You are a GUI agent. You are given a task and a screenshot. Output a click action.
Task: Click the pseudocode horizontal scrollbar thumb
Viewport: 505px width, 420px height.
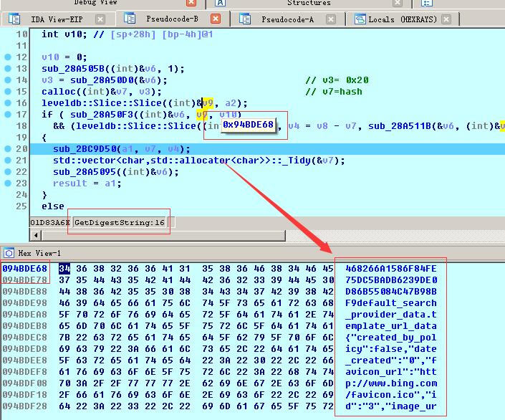pos(163,235)
